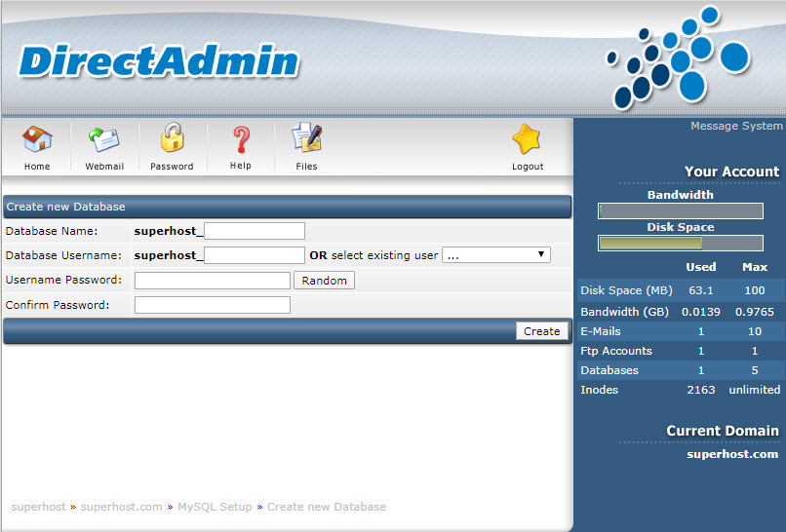Expand the select existing user dropdown
The image size is (786, 532).
point(496,255)
